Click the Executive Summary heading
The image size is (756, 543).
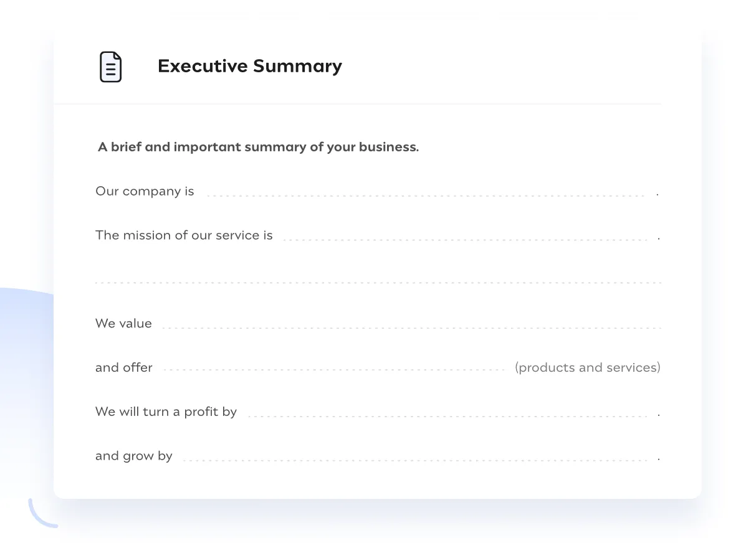click(249, 66)
